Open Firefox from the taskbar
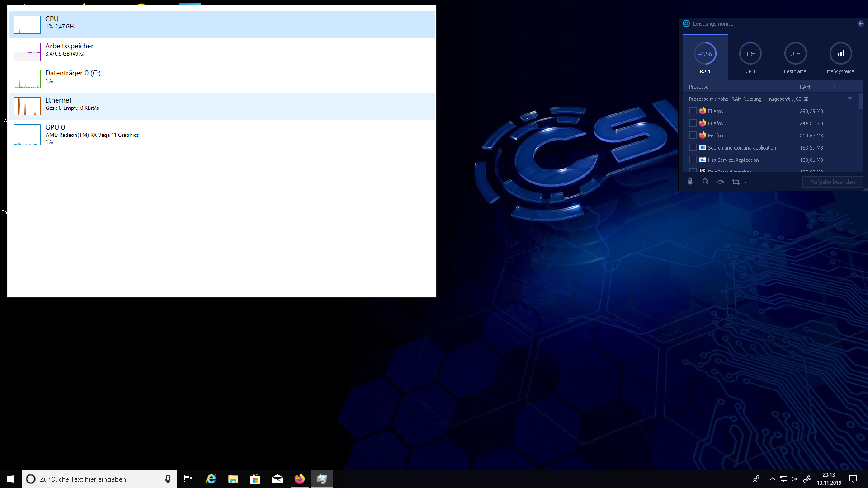 [x=299, y=479]
